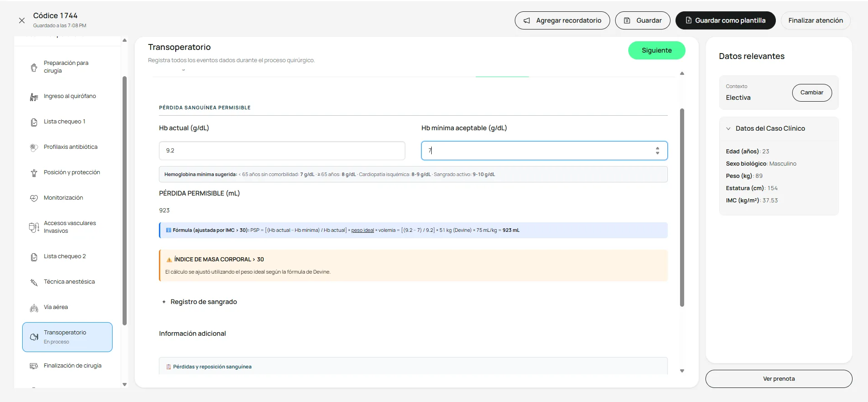Viewport: 868px width, 402px height.
Task: Click Guardar como plantilla button
Action: (725, 20)
